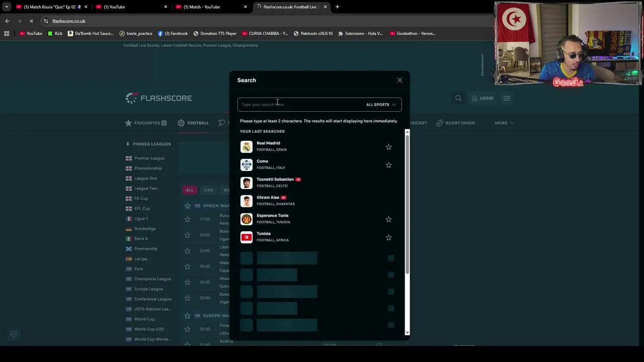Click Esperance Tunis crest icon
The image size is (644, 362).
246,219
